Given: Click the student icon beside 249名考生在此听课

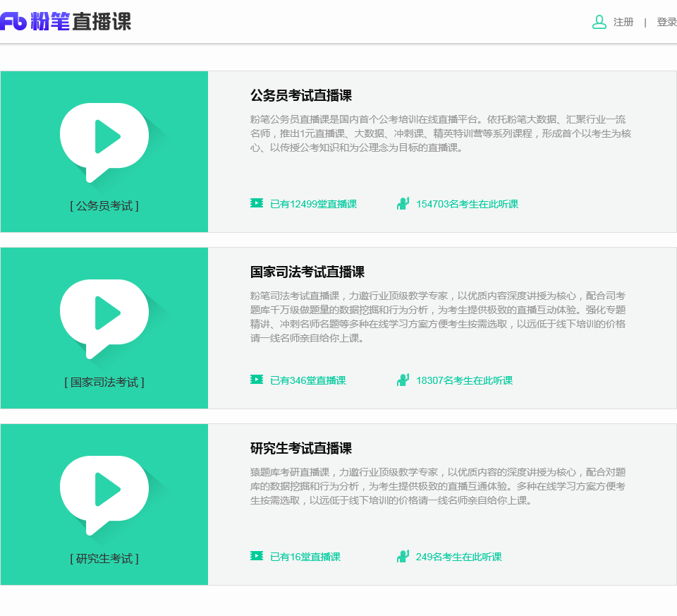Looking at the screenshot, I should click(403, 556).
